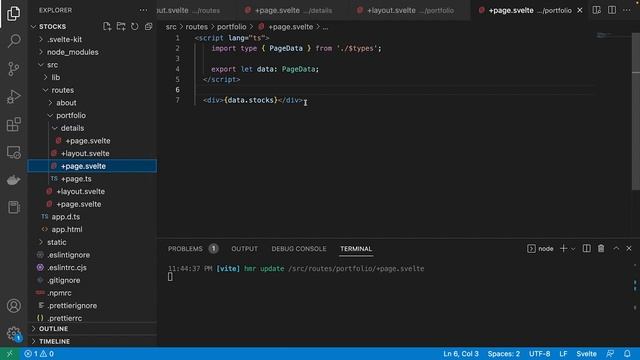The width and height of the screenshot is (640, 360).
Task: Open editor more actions ellipsis
Action: tap(627, 10)
